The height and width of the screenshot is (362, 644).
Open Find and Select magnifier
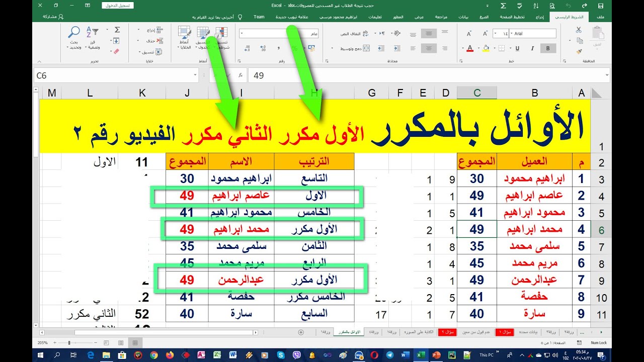pos(74,38)
